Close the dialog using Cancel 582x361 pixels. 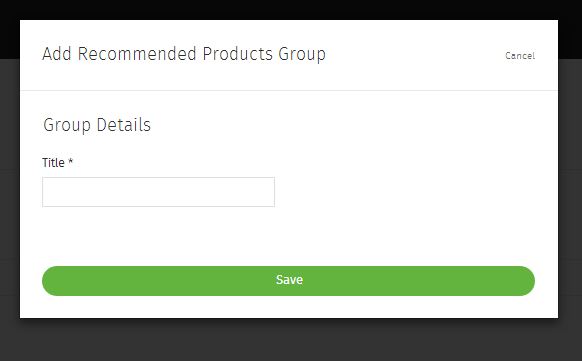pyautogui.click(x=520, y=56)
